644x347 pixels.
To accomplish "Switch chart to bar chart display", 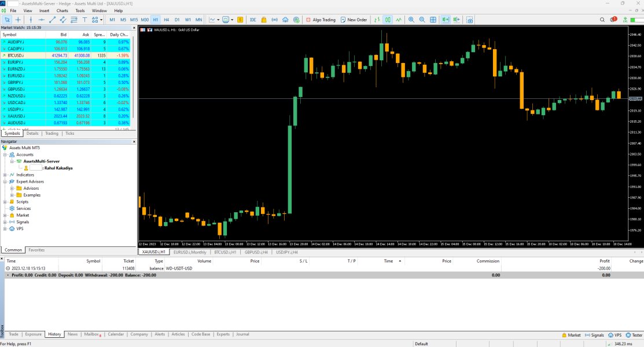I will pos(377,20).
